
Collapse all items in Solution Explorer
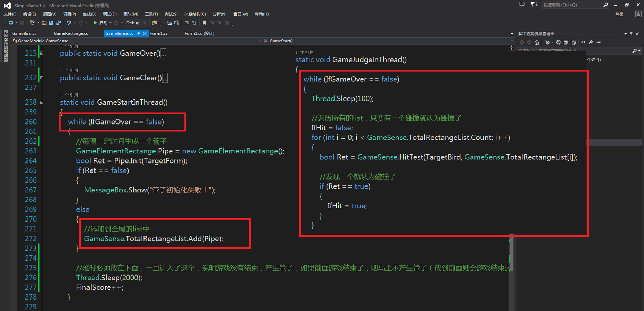[x=566, y=42]
